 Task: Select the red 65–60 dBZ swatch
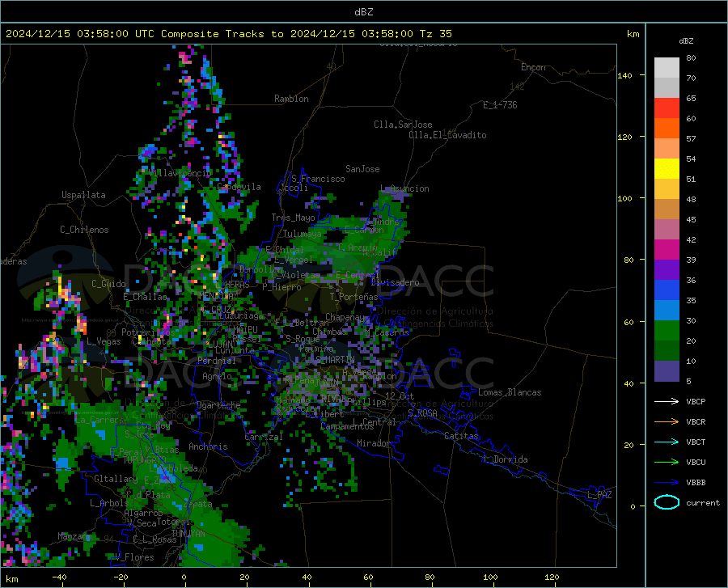coord(667,108)
